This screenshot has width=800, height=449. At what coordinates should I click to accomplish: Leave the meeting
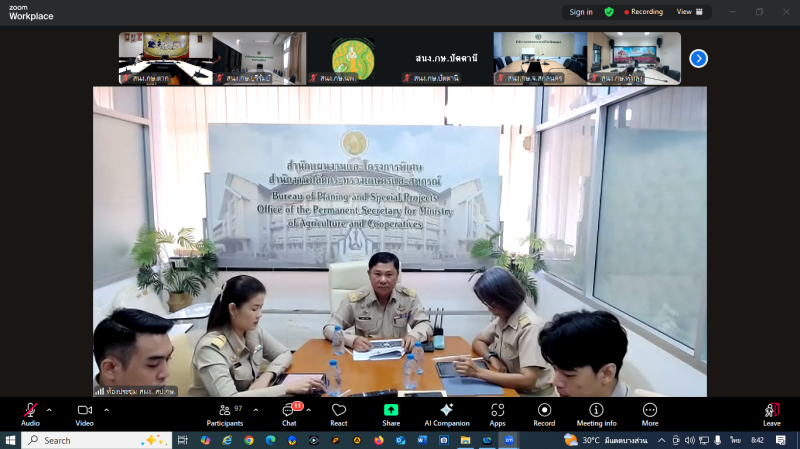[x=771, y=413]
